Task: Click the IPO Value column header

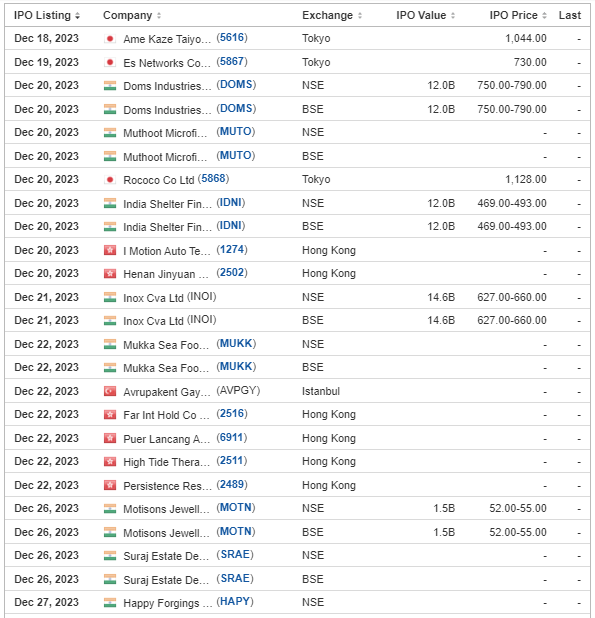Action: (x=421, y=15)
